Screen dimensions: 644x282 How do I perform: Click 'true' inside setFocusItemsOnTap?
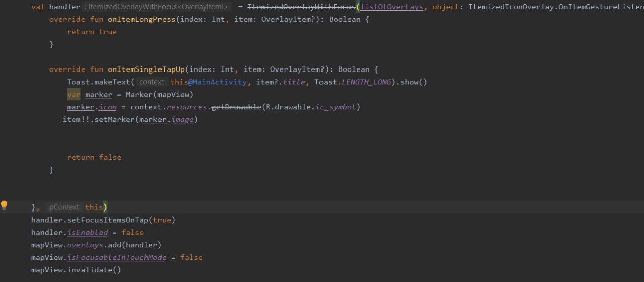click(162, 220)
